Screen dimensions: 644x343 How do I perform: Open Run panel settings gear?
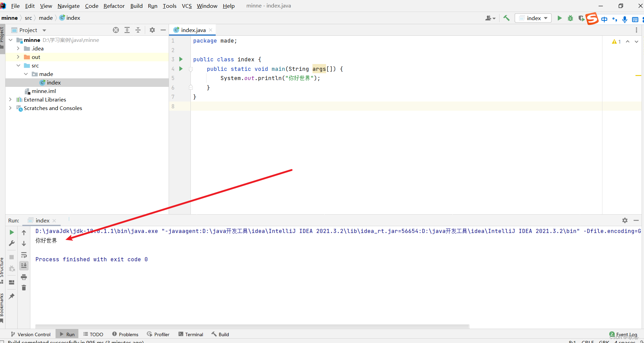625,220
